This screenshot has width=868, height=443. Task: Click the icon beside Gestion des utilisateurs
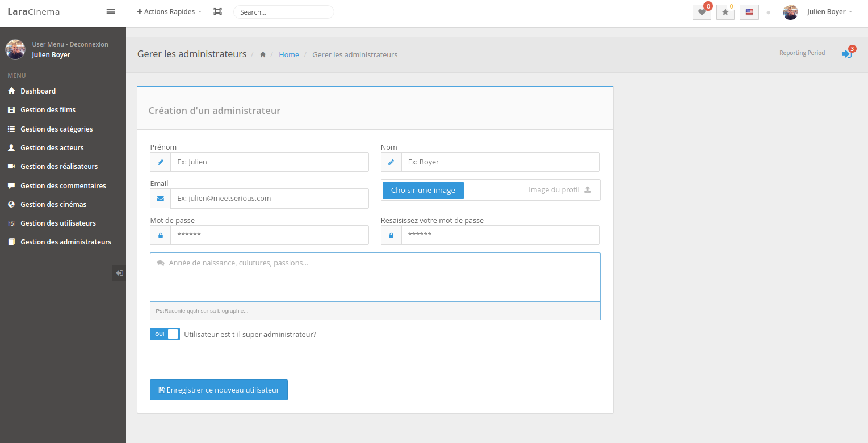[x=11, y=223]
